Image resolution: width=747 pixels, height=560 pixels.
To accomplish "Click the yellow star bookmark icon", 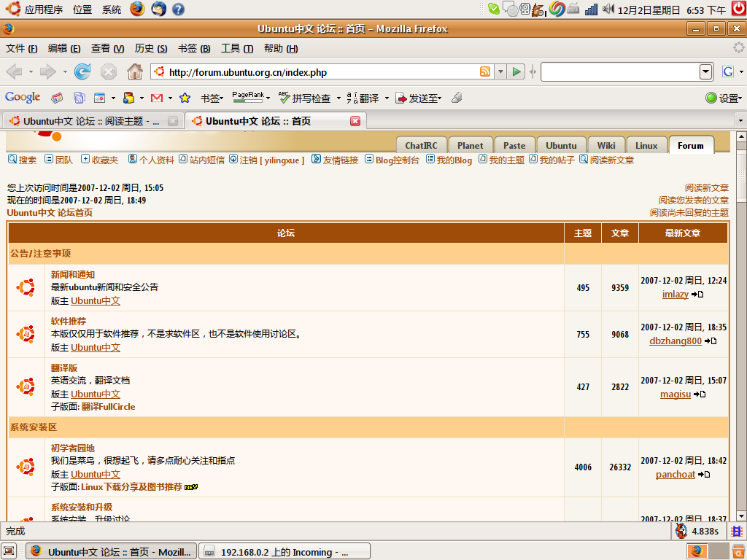I will click(x=185, y=98).
